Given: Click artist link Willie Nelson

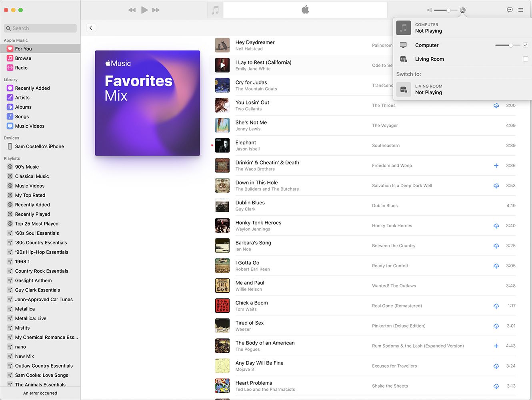Looking at the screenshot, I should pyautogui.click(x=249, y=290).
